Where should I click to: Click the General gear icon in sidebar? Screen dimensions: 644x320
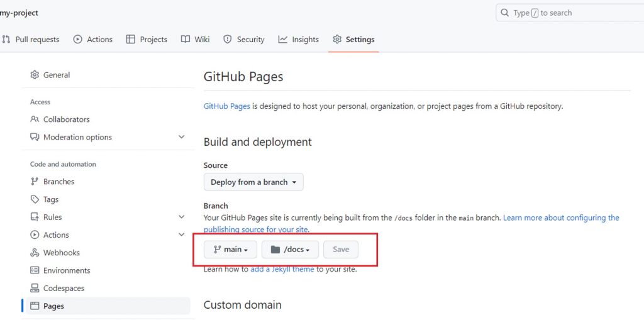coord(35,75)
